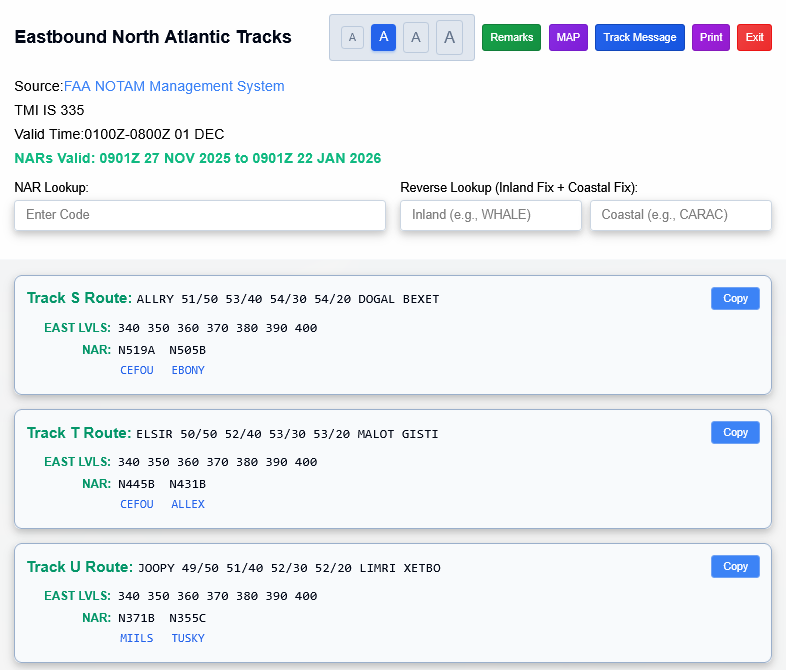The image size is (786, 670).
Task: Click Track T route string starting ELSIR
Action: click(x=287, y=433)
